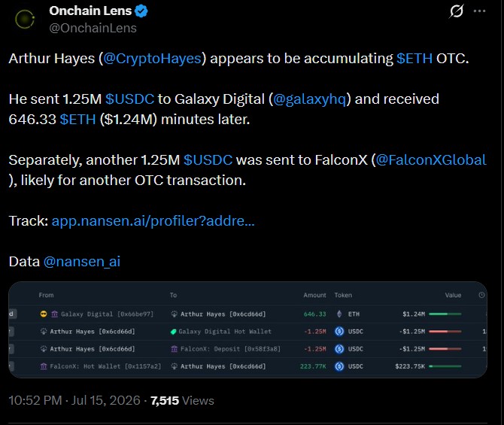This screenshot has width=504, height=425.
Task: Click the clock icon in table header
Action: tap(481, 295)
